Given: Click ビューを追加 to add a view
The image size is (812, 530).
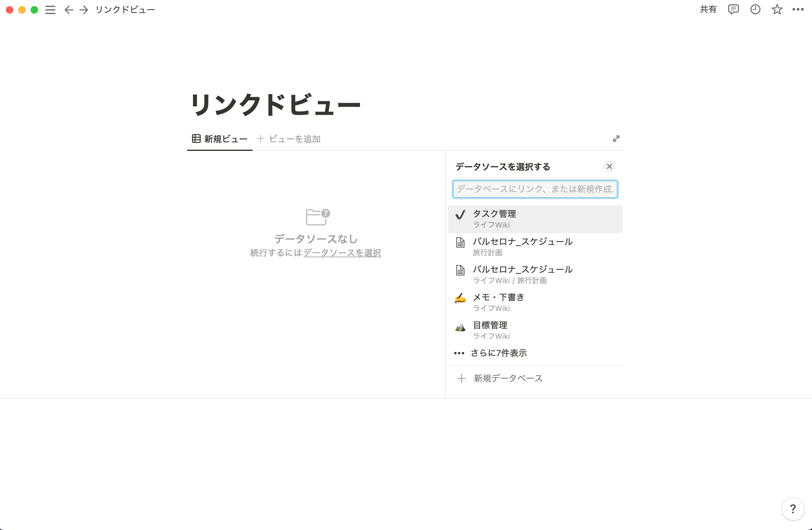Looking at the screenshot, I should coord(288,139).
